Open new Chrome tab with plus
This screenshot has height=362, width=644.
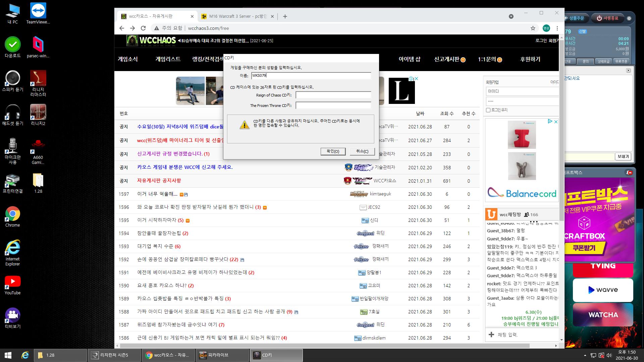pos(285,16)
